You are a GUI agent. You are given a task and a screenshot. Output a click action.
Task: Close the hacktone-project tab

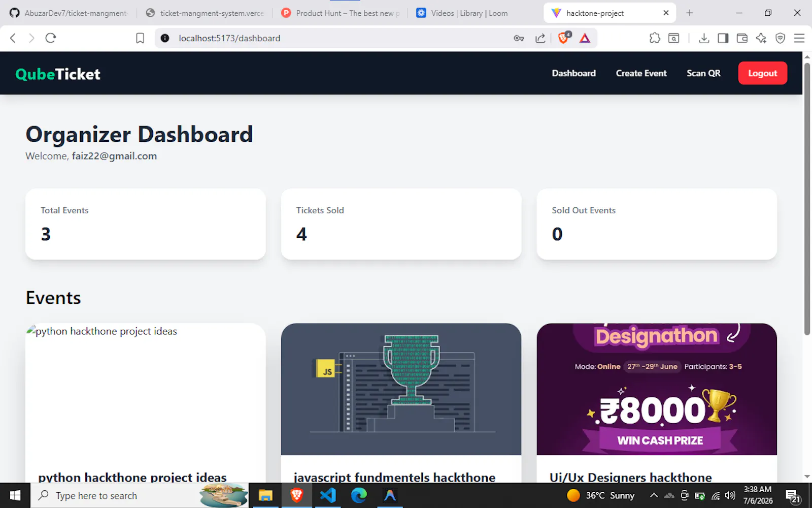point(666,13)
